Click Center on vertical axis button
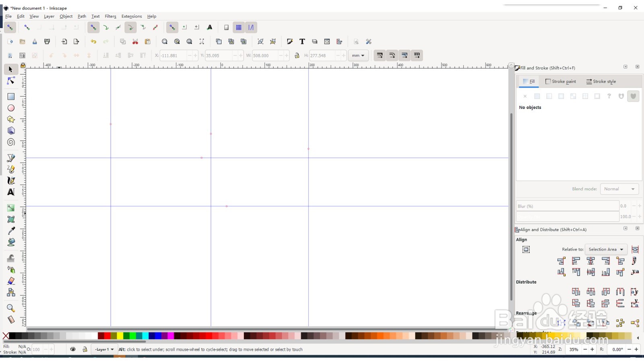This screenshot has width=644, height=362. click(591, 261)
